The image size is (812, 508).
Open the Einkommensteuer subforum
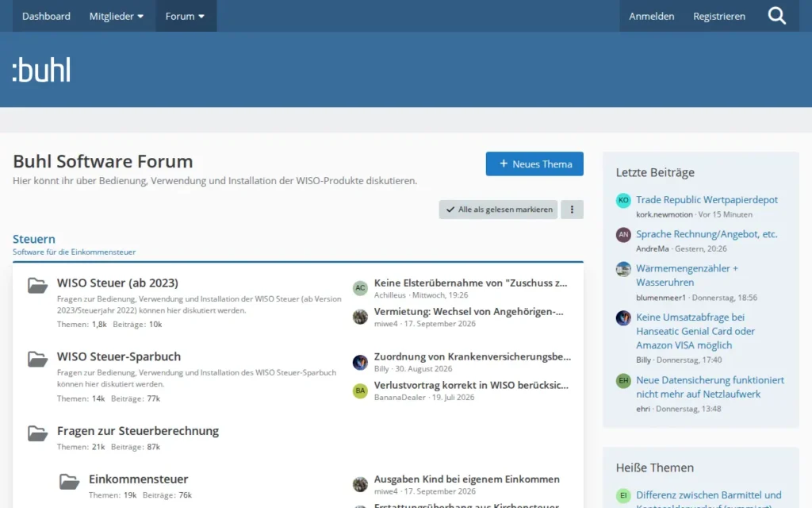pos(138,479)
